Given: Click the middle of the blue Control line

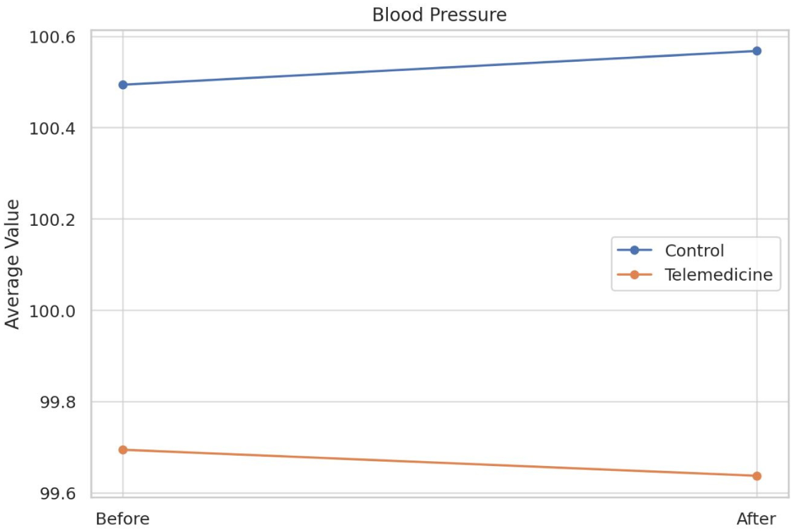Looking at the screenshot, I should (x=440, y=68).
